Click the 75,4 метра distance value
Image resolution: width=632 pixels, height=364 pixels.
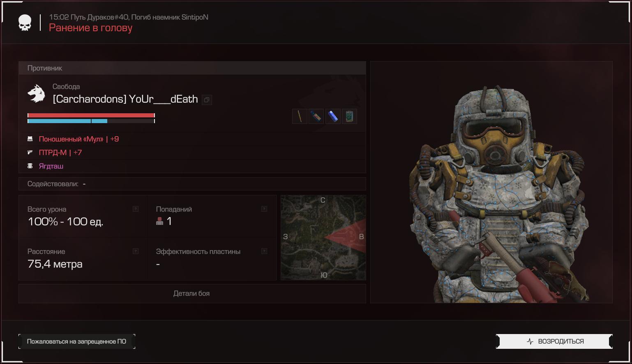pyautogui.click(x=55, y=264)
